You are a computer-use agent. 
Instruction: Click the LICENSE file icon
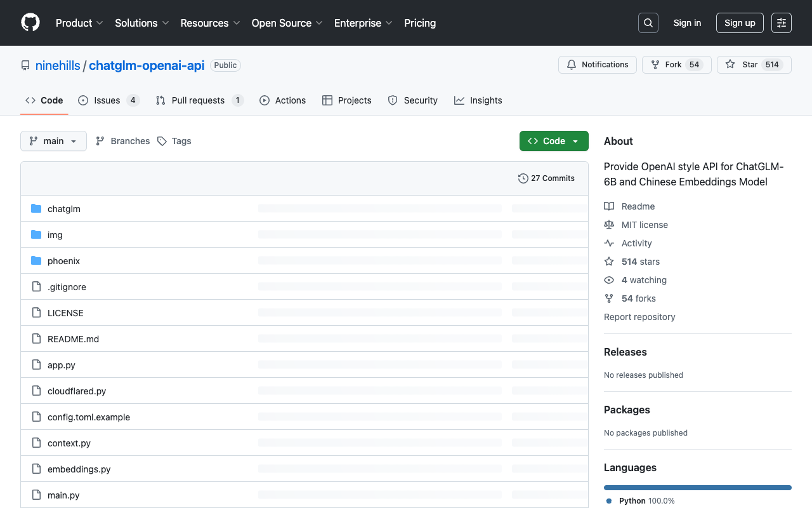coord(36,313)
